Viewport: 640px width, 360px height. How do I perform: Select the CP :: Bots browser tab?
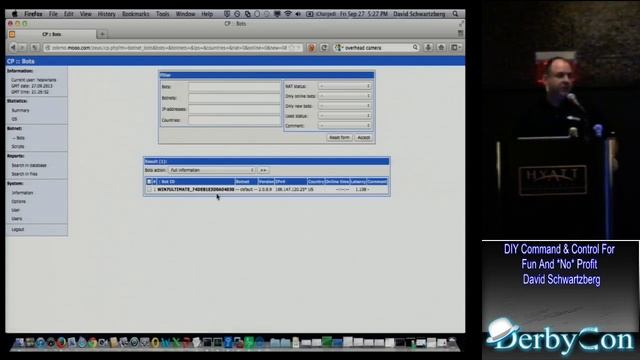tap(52, 34)
